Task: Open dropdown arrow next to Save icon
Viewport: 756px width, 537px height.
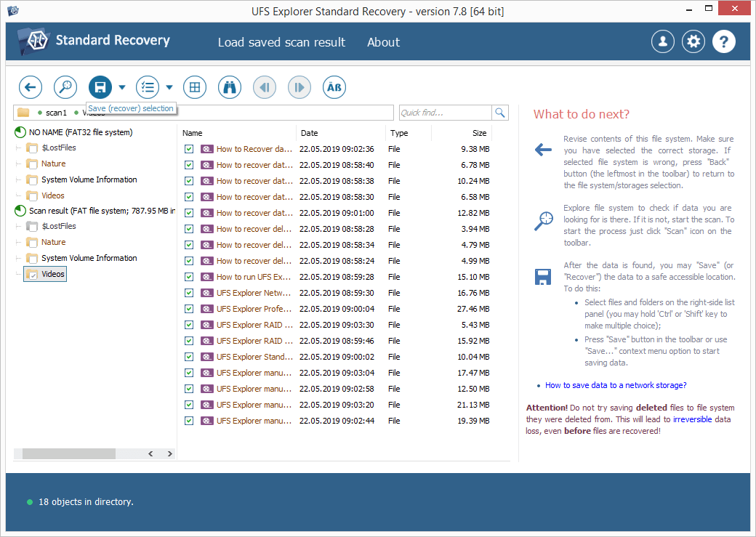Action: coord(122,87)
